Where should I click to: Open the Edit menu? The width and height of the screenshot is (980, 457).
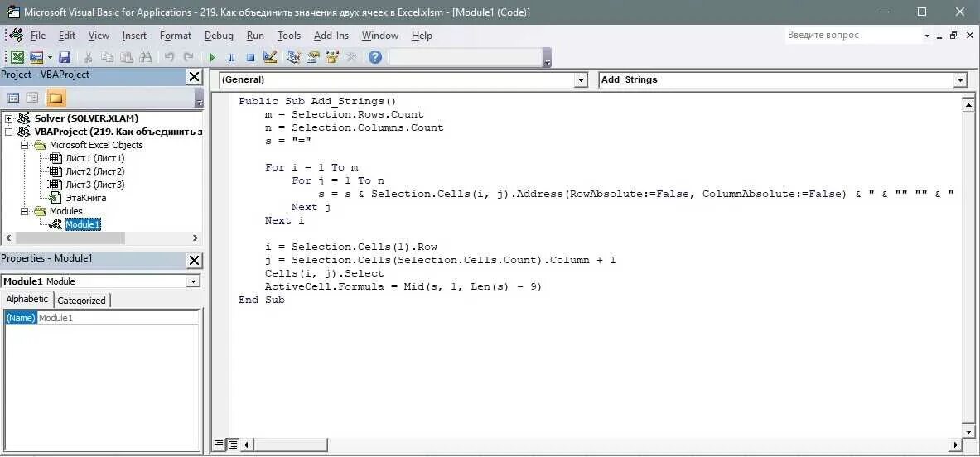click(x=67, y=36)
